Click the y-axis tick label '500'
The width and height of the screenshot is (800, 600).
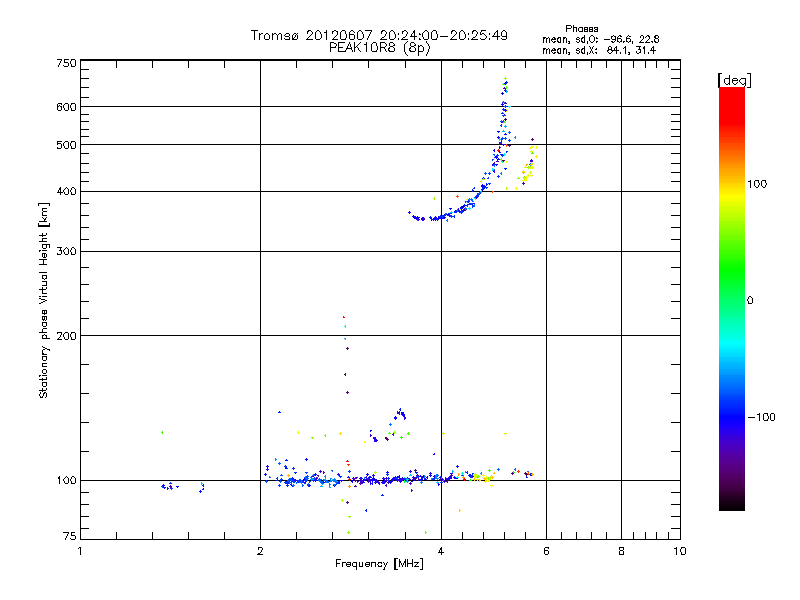click(66, 145)
